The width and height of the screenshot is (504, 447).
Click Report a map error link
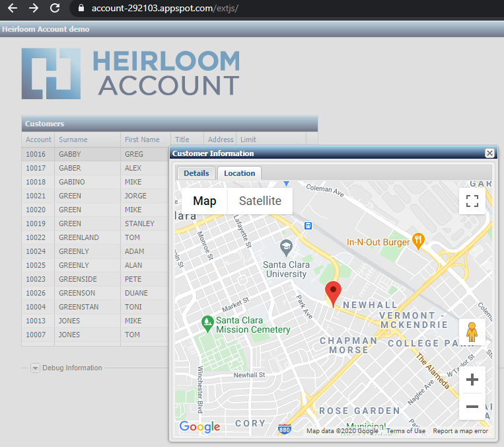click(x=460, y=431)
